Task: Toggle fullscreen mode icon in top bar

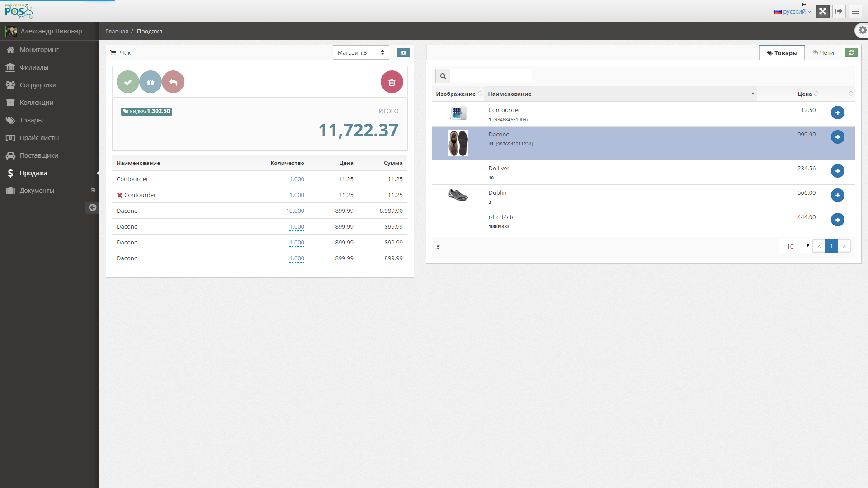Action: point(822,12)
